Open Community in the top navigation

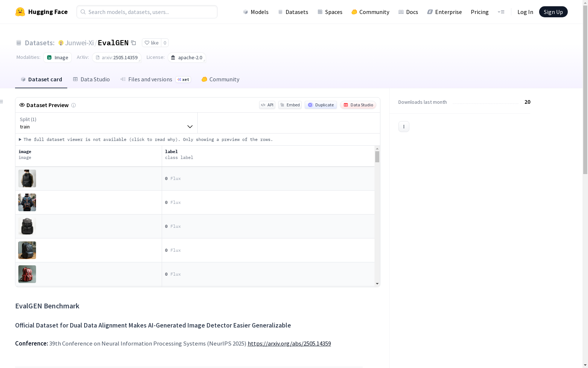pyautogui.click(x=370, y=12)
